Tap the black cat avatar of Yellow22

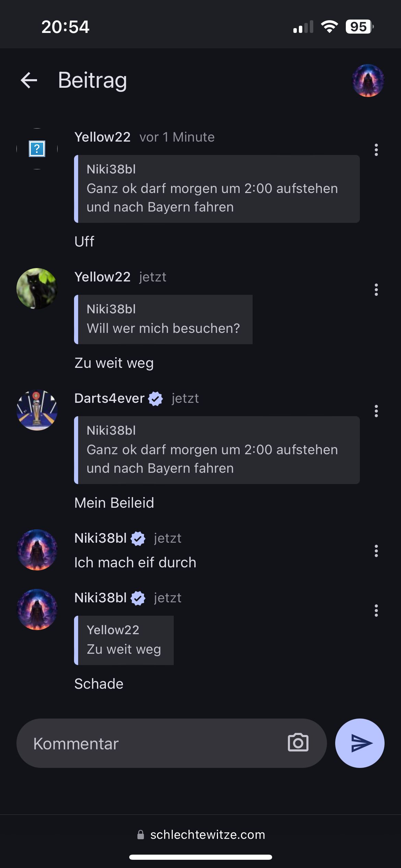click(37, 289)
